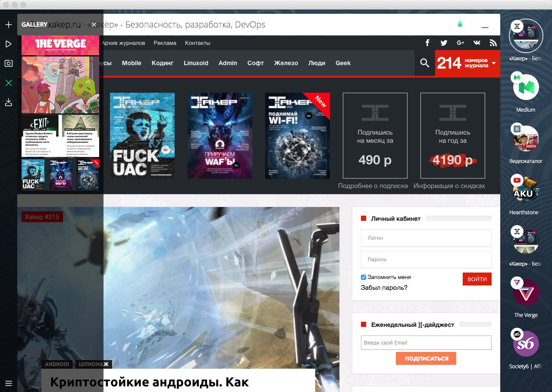Screen dimensions: 552x392
Task: Open the hamburger menu at bottom left
Action: (8, 383)
